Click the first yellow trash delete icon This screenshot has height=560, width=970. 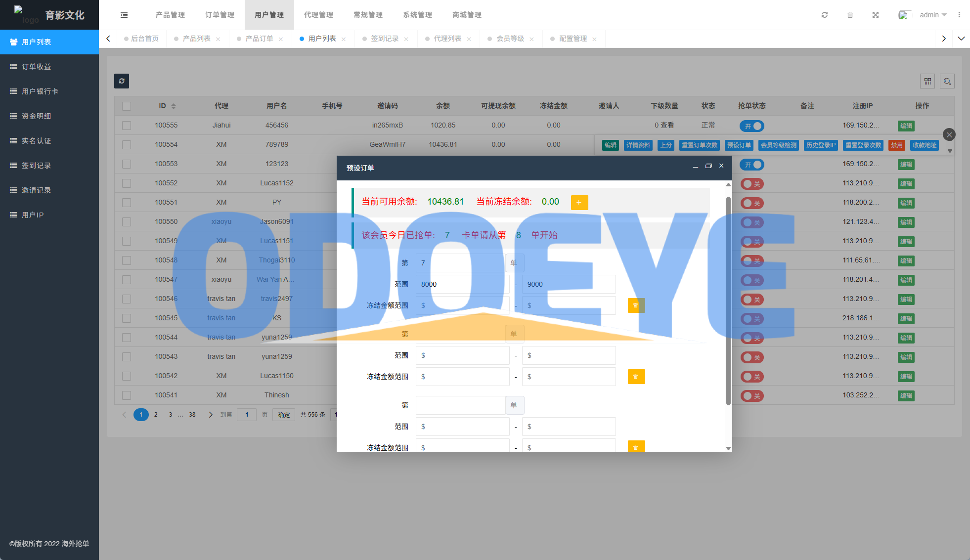[x=636, y=305]
